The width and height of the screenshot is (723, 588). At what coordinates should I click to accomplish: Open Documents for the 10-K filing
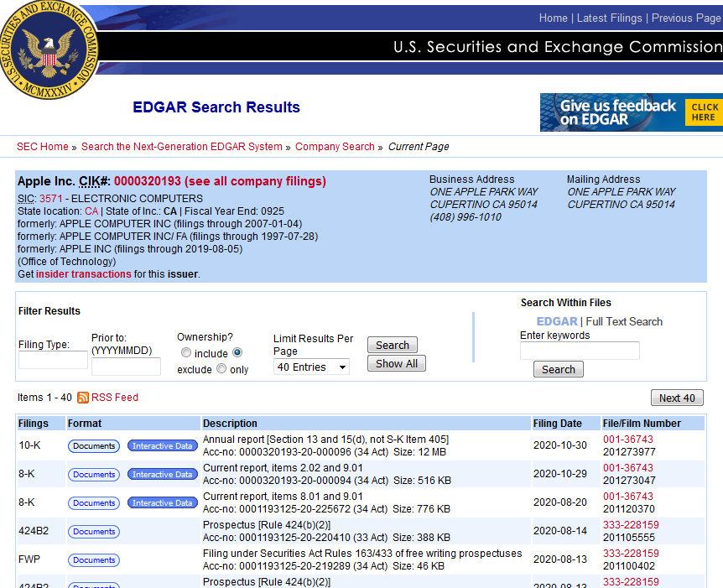point(94,446)
